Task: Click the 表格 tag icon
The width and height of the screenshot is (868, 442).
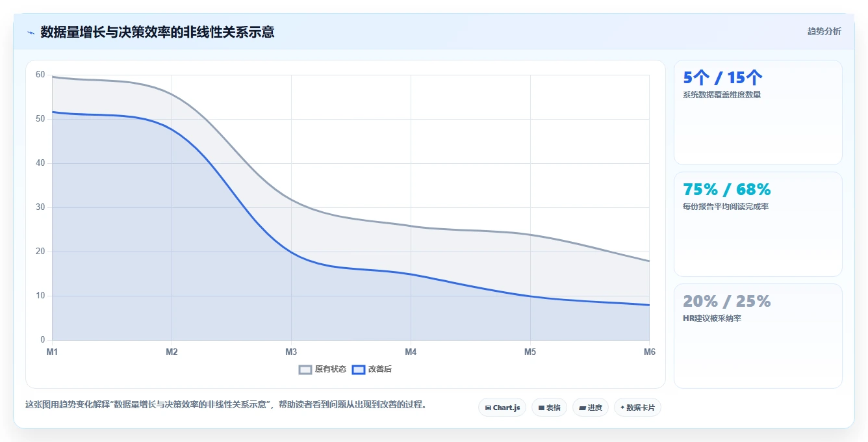Action: [x=541, y=408]
